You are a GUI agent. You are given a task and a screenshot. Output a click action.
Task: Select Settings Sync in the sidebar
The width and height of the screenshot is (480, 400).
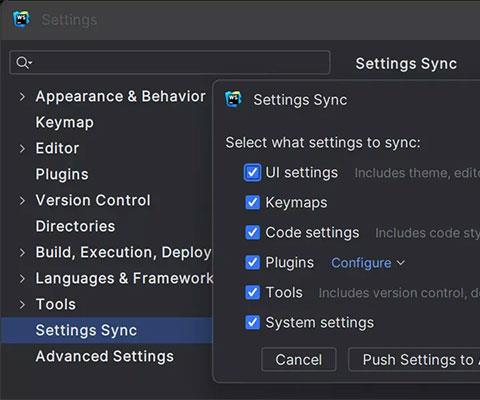(107, 330)
